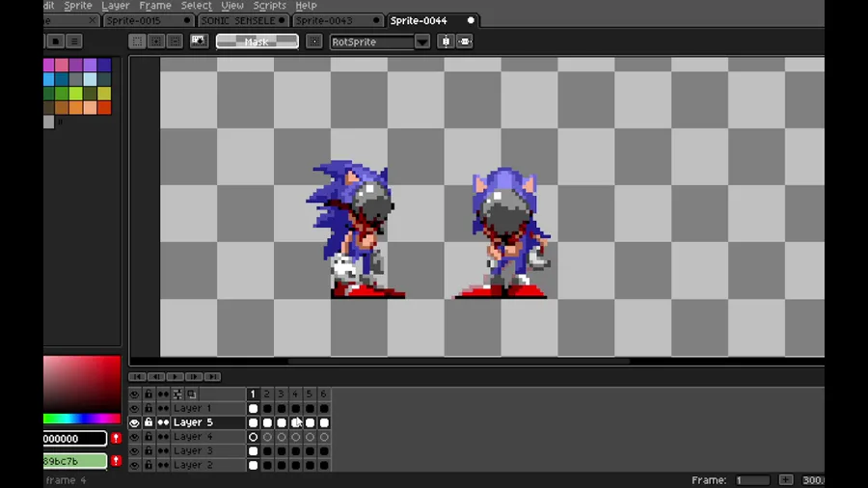The height and width of the screenshot is (488, 868).
Task: Lock all layers from timeline header
Action: tap(149, 393)
